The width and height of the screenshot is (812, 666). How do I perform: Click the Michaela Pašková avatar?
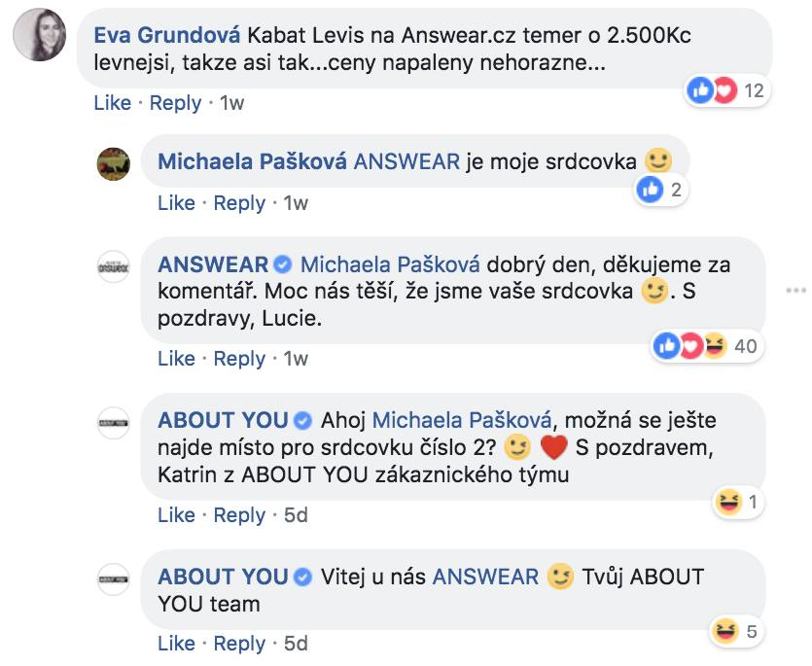click(114, 163)
